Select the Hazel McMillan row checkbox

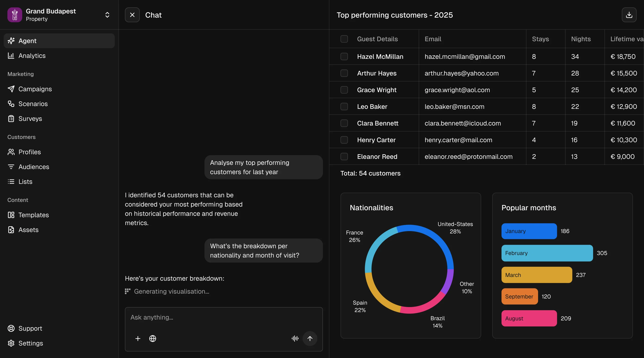(x=344, y=56)
